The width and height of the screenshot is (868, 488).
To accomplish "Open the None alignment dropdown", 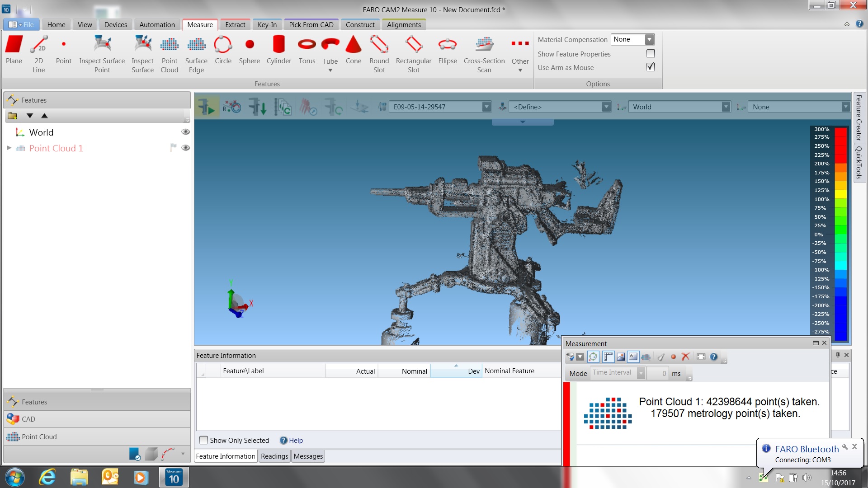I will [845, 107].
